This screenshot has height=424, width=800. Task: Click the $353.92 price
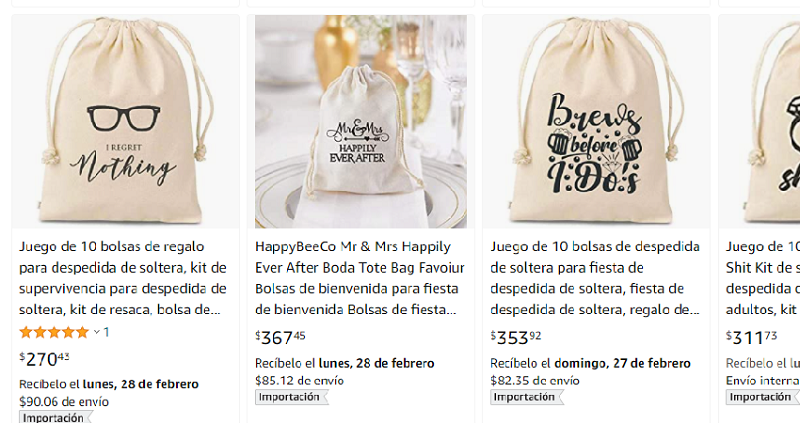[515, 337]
